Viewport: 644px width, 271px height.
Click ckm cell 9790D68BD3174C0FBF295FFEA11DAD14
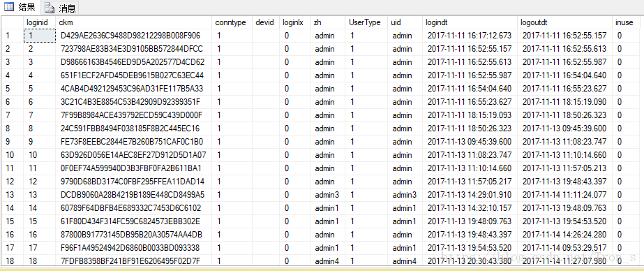pos(133,182)
